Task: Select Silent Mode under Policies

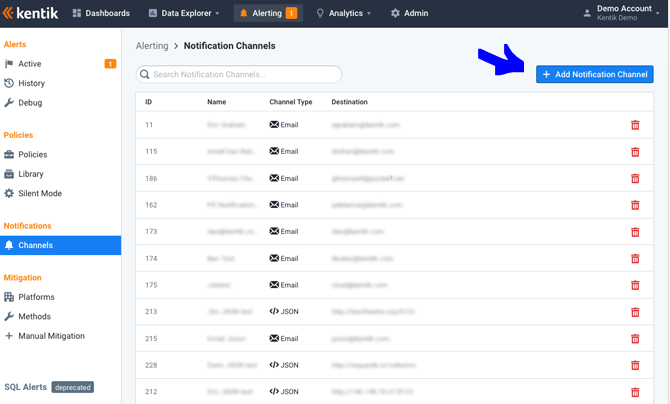Action: pos(39,193)
